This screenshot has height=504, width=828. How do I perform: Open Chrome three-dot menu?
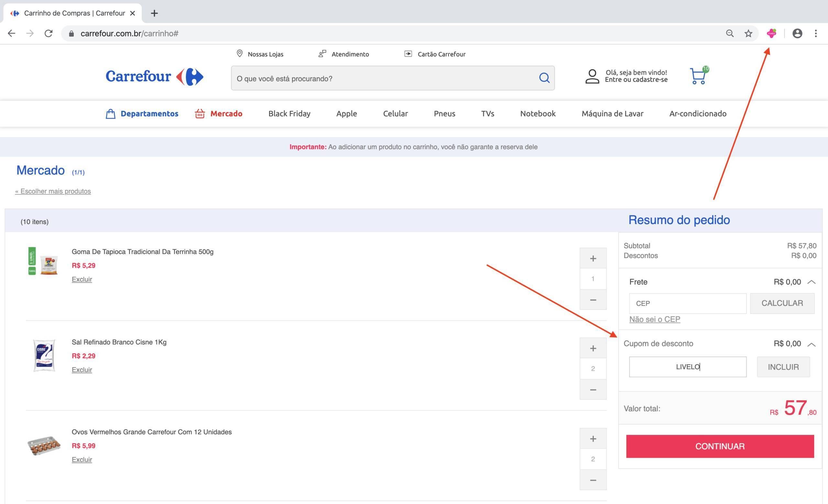point(816,33)
